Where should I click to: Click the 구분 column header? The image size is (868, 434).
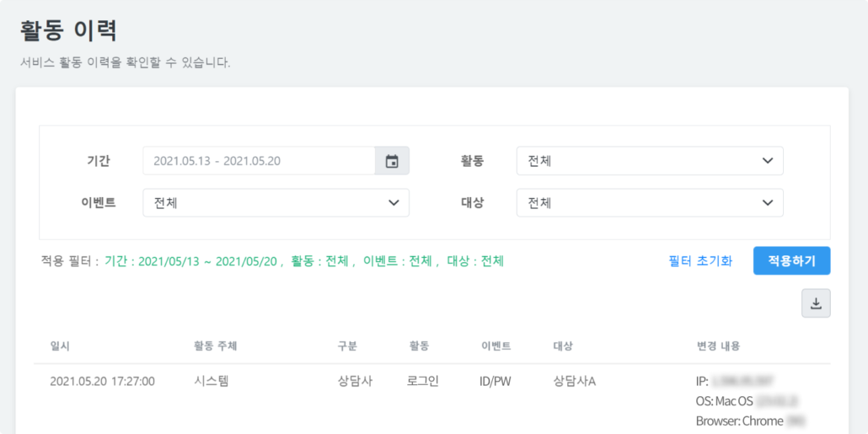[347, 346]
